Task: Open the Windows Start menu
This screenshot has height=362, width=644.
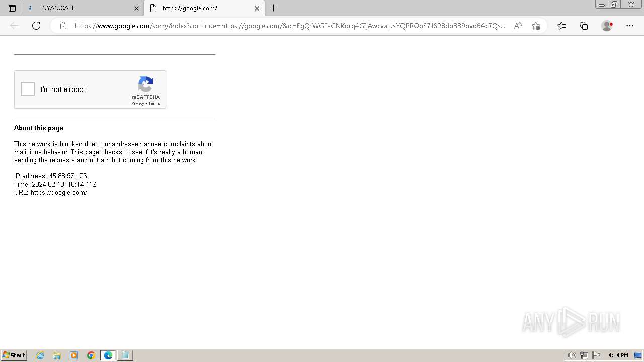Action: pyautogui.click(x=14, y=355)
